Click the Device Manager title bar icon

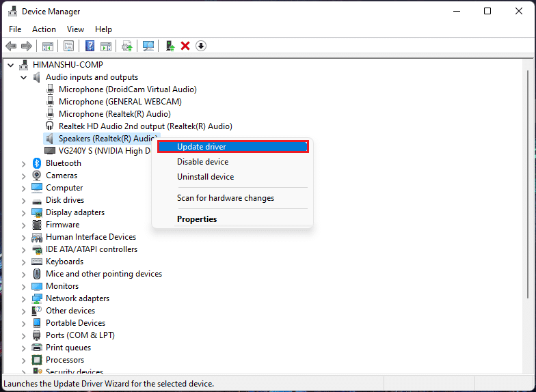[x=13, y=11]
